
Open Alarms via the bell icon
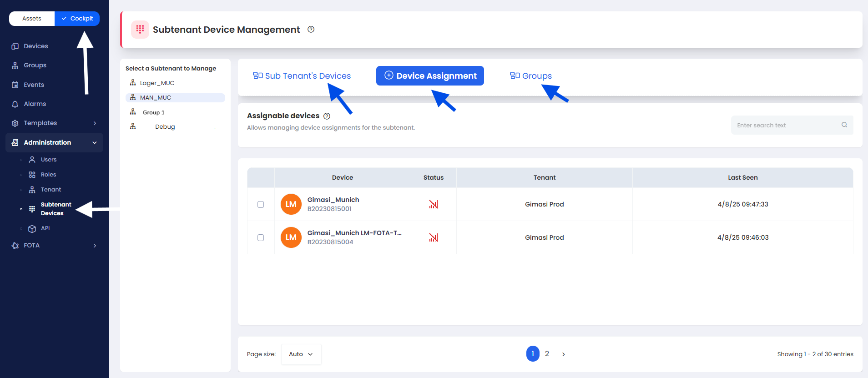(x=15, y=104)
